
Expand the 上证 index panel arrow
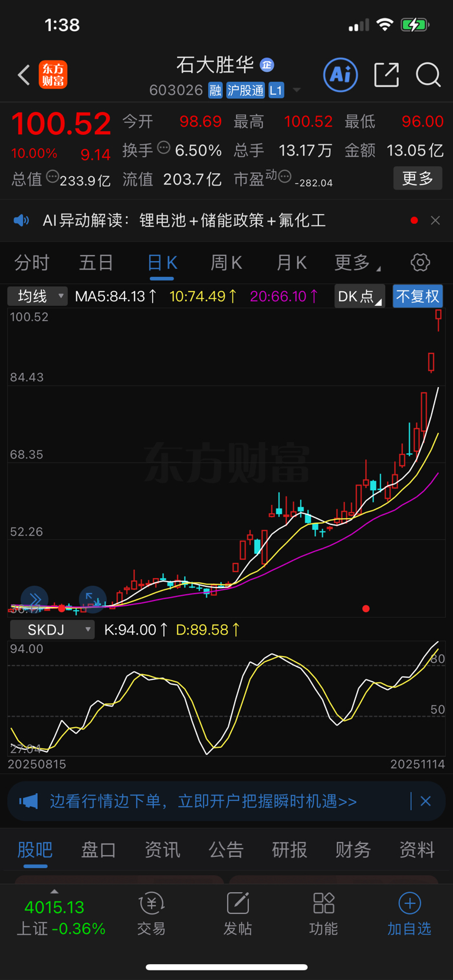pos(54,892)
